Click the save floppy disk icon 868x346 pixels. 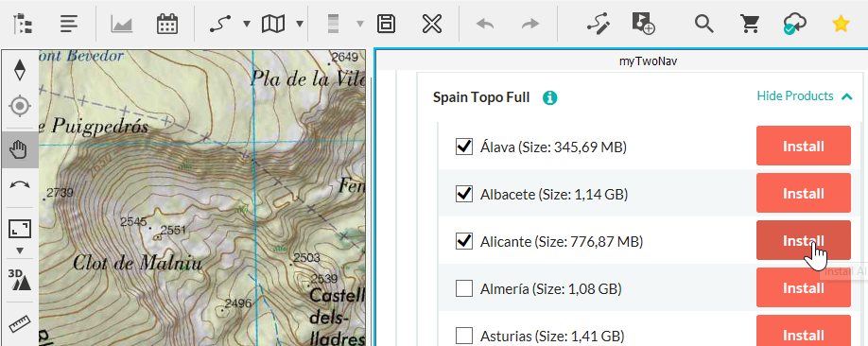pyautogui.click(x=385, y=24)
